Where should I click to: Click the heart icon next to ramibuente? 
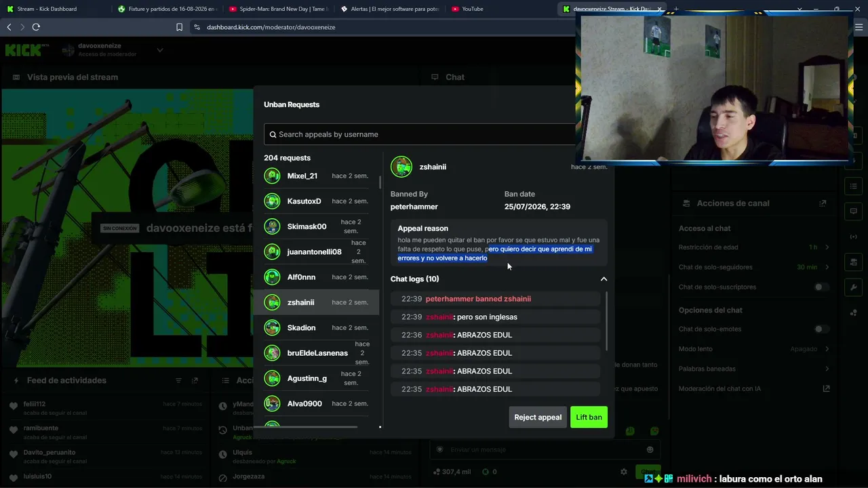[x=14, y=430]
